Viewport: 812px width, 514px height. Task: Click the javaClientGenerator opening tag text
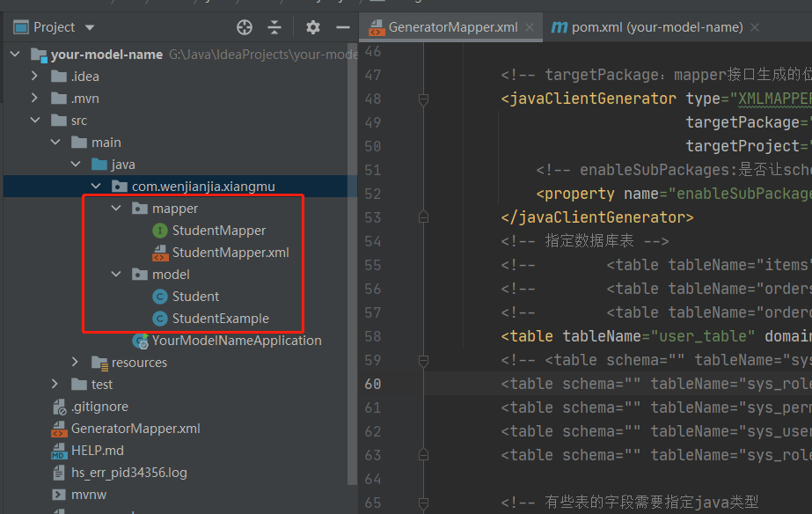tap(589, 99)
